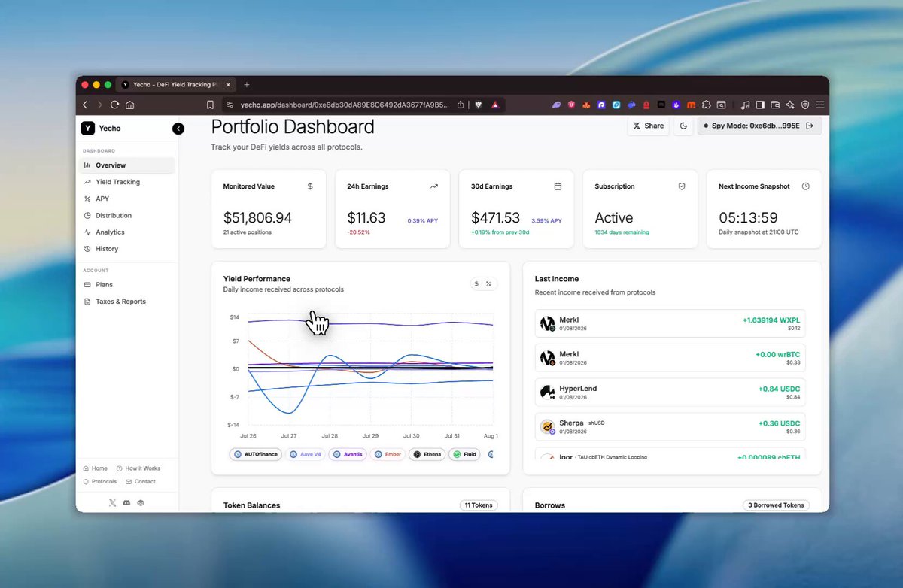Collapse the sidebar with the arrow button
Image resolution: width=903 pixels, height=588 pixels.
point(178,129)
